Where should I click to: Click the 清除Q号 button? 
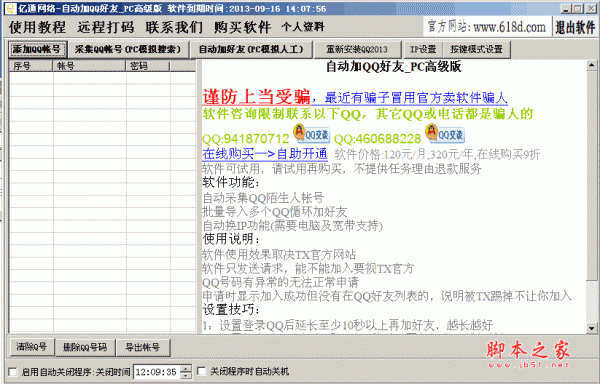click(x=32, y=347)
